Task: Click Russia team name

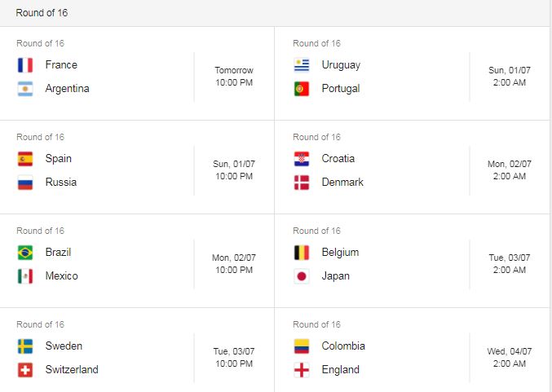Action: [61, 183]
